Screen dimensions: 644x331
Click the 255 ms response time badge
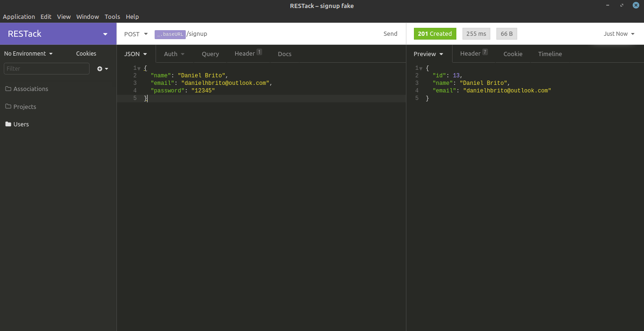(x=476, y=34)
